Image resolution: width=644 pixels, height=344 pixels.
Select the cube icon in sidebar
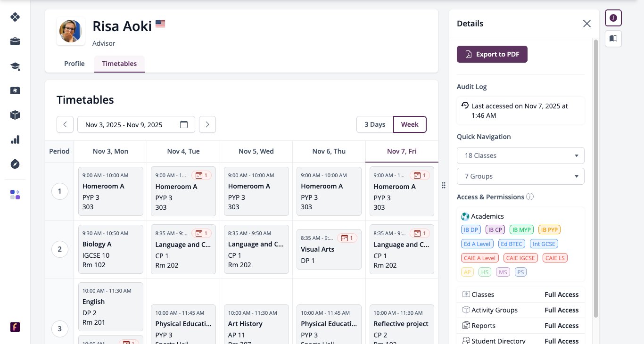point(15,115)
